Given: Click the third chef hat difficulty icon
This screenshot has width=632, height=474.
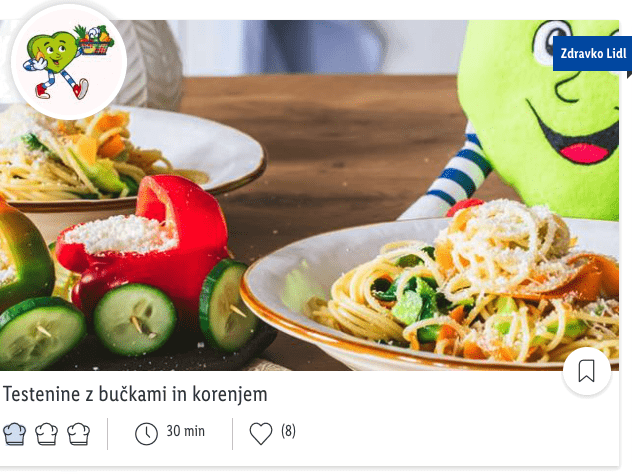Looking at the screenshot, I should (x=79, y=434).
